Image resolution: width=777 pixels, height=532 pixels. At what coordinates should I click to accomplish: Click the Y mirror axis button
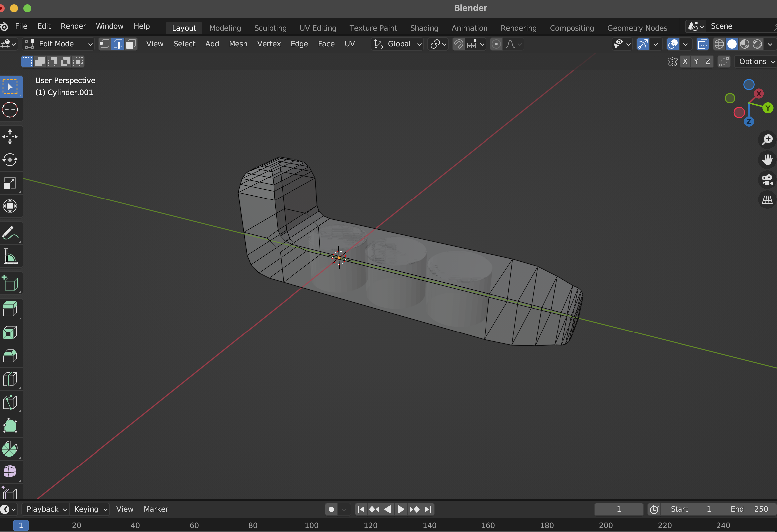pyautogui.click(x=696, y=61)
